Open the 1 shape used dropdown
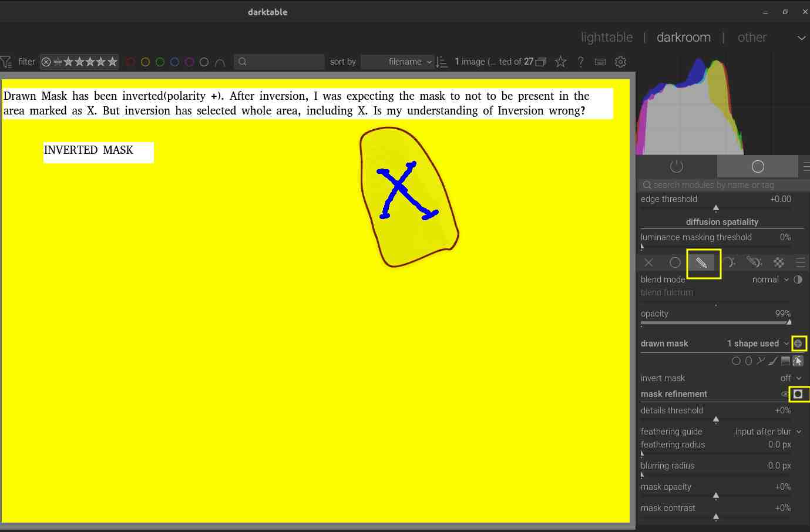 (758, 344)
